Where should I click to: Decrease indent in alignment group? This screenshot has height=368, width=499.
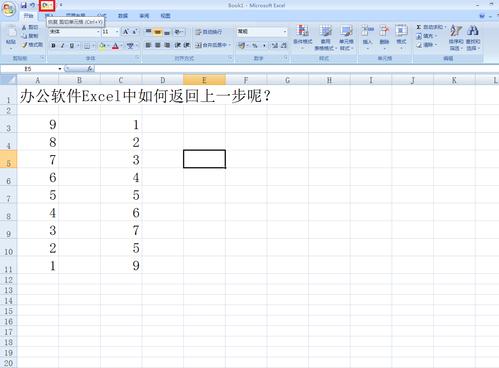tap(178, 45)
